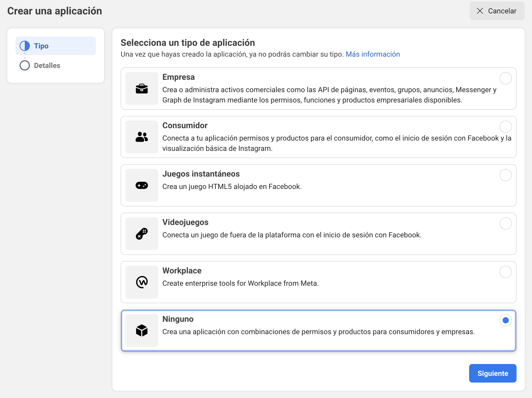
Task: Click the Siguiente button
Action: click(x=493, y=373)
